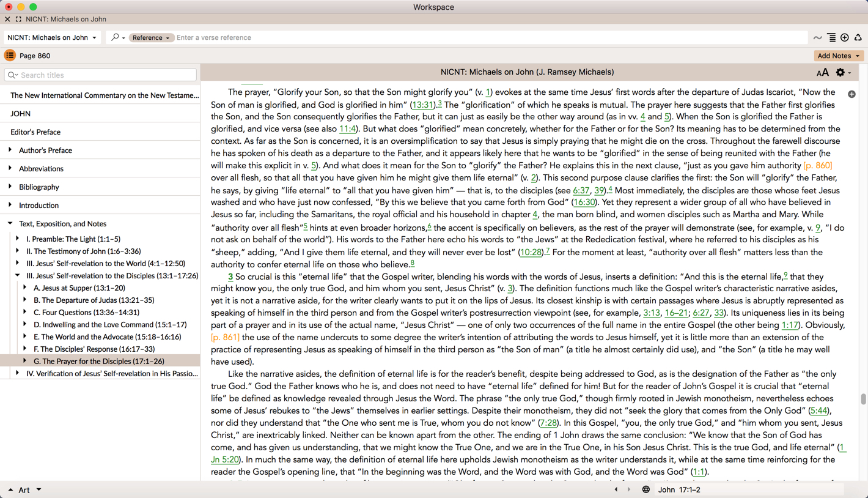Follow the 13:31 verse link
This screenshot has height=498, width=868.
pos(422,105)
